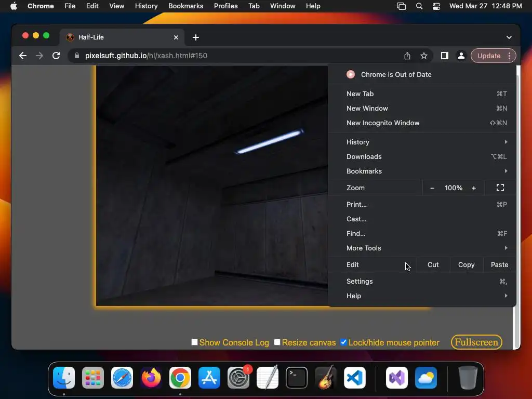This screenshot has height=399, width=532.
Task: Click Chrome icon in the dock
Action: click(x=180, y=378)
